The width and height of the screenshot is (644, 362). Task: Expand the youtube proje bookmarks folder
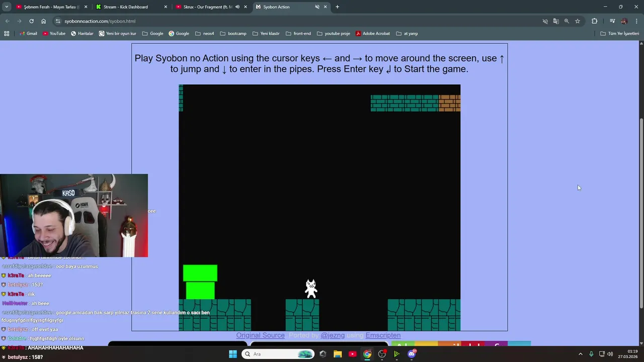tap(333, 34)
